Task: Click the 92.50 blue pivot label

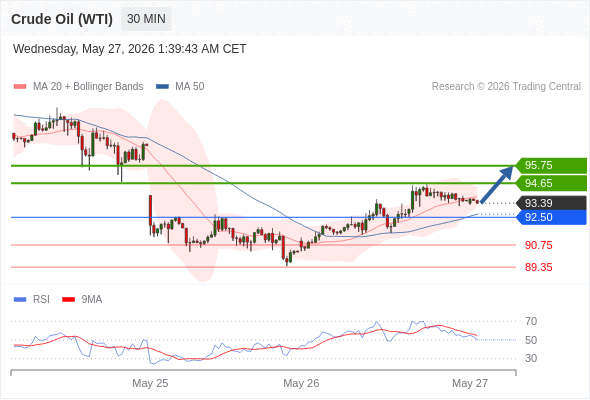Action: (551, 217)
